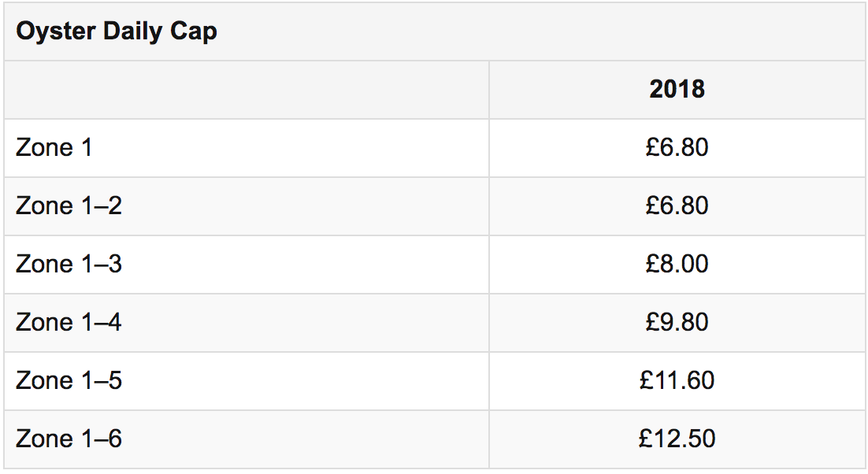This screenshot has height=474, width=868.
Task: Select the £9.80 price cell
Action: point(677,323)
